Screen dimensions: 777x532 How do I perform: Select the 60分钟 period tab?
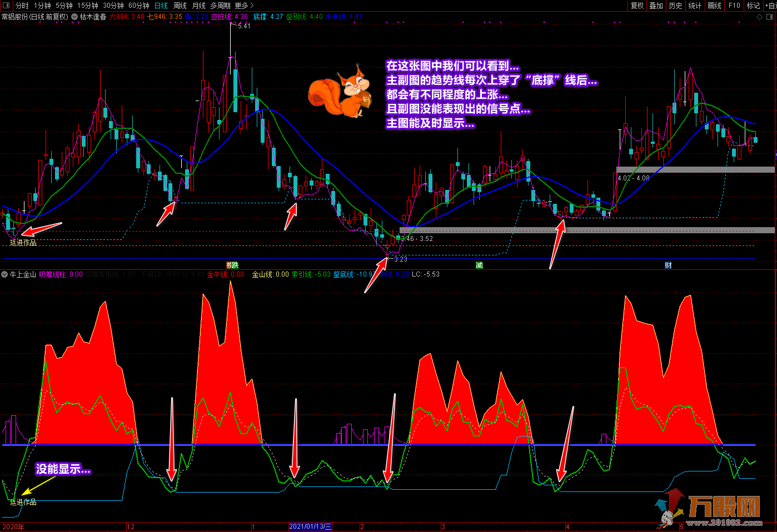coord(139,6)
